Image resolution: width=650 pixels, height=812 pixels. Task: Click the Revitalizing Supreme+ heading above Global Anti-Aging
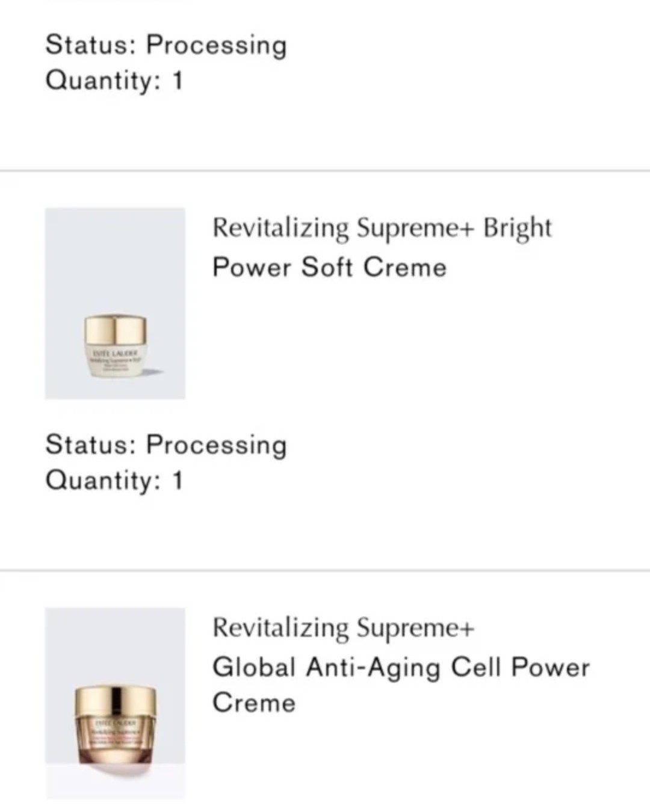(343, 628)
